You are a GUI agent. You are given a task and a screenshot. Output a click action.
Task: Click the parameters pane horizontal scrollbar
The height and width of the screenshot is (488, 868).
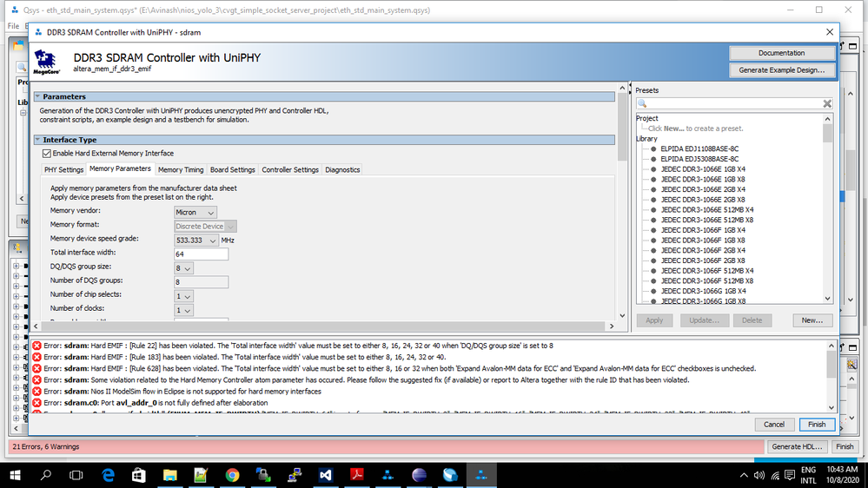[324, 326]
